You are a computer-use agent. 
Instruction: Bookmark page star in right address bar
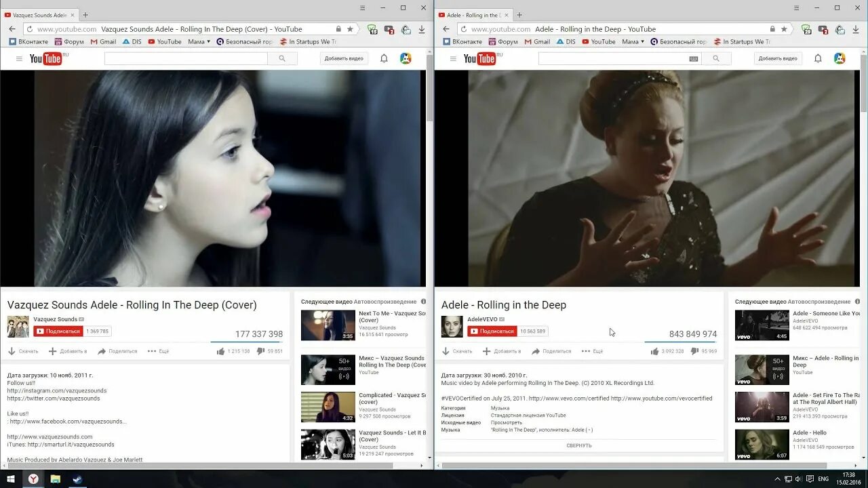[x=784, y=29]
